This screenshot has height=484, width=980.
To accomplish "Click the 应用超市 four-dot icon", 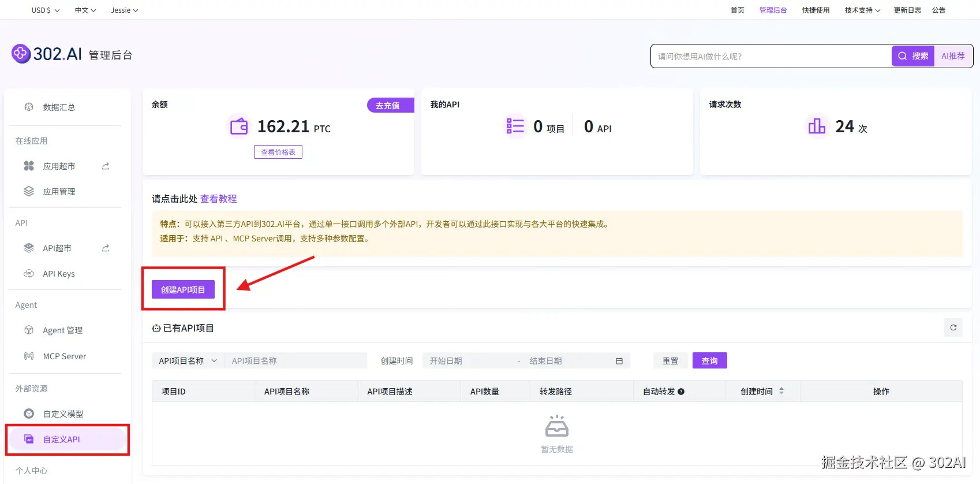I will pyautogui.click(x=29, y=166).
